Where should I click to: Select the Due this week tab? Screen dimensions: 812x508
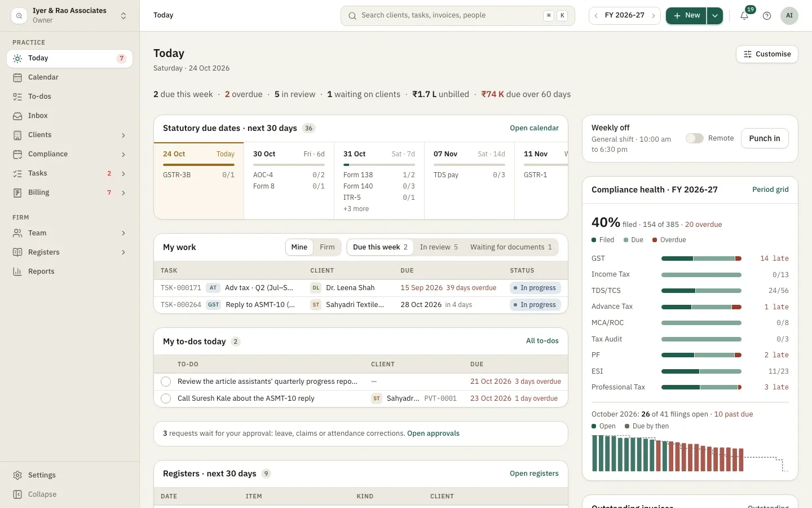pos(380,247)
